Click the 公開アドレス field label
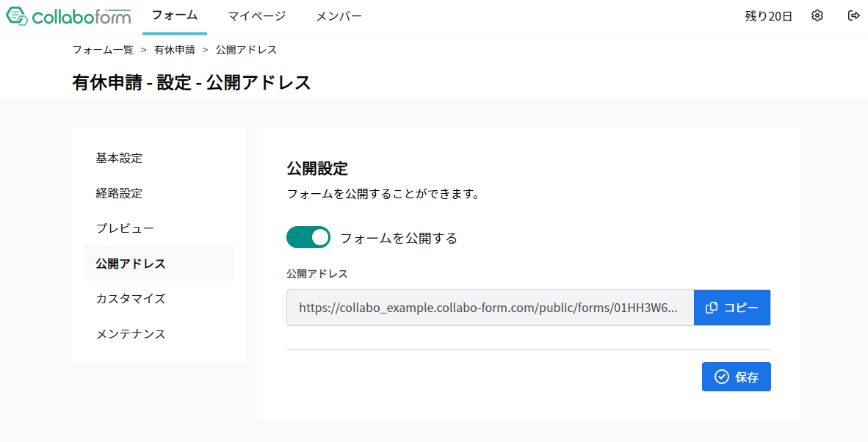 (317, 274)
